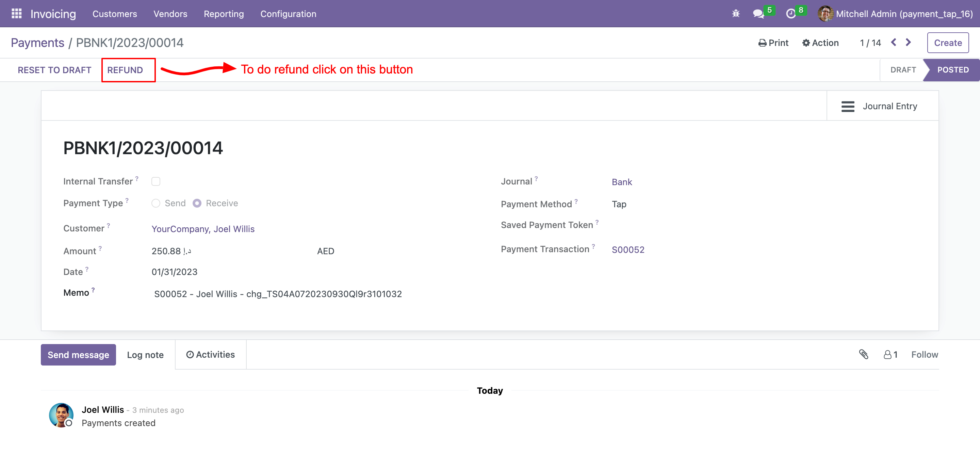Click the Refund button
This screenshot has width=980, height=454.
[x=125, y=70]
